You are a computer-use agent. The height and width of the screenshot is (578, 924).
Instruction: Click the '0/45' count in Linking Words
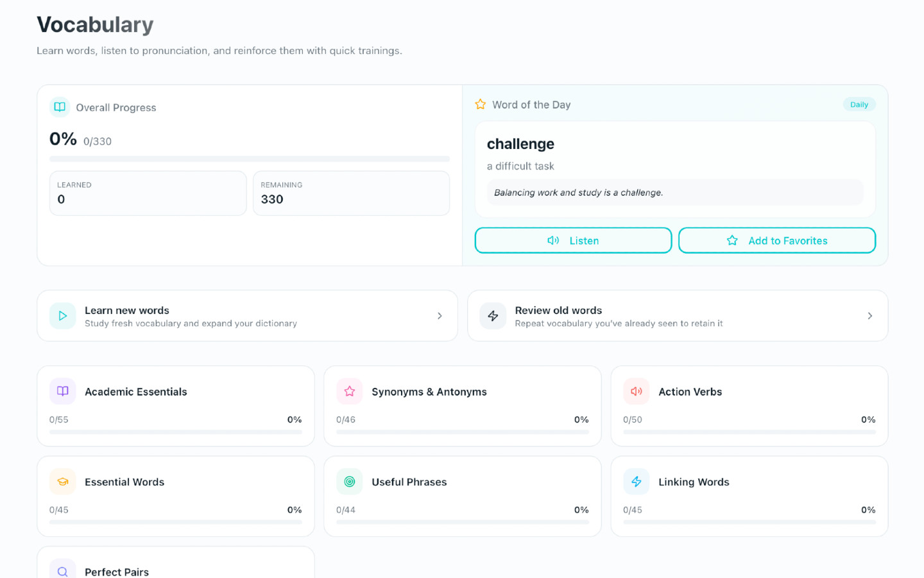click(633, 510)
